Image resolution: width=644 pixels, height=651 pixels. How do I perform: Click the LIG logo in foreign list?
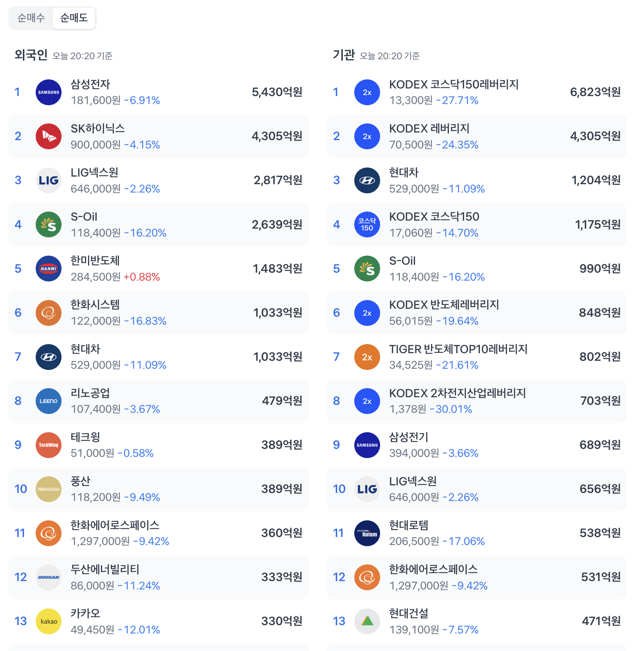49,180
